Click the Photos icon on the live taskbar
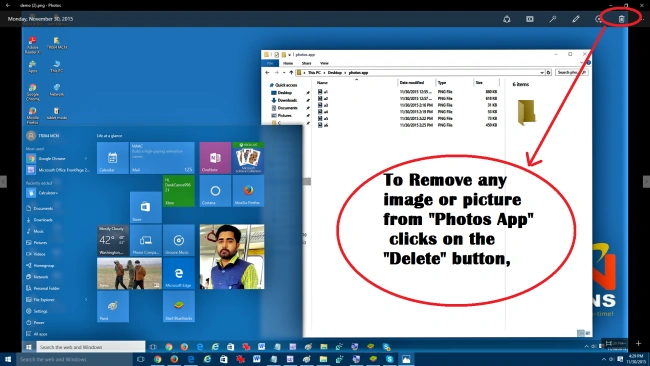650x366 pixels. [x=406, y=359]
